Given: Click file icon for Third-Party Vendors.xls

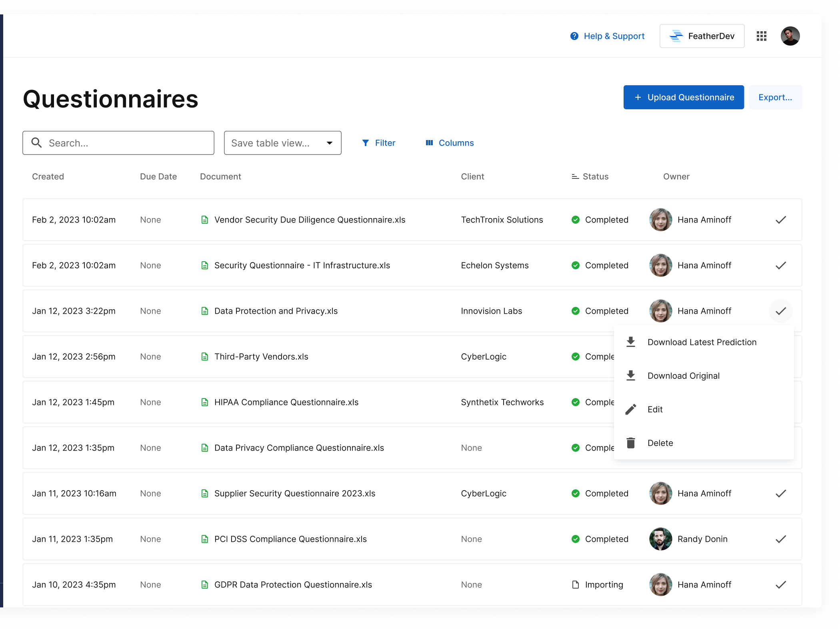Looking at the screenshot, I should pos(205,357).
